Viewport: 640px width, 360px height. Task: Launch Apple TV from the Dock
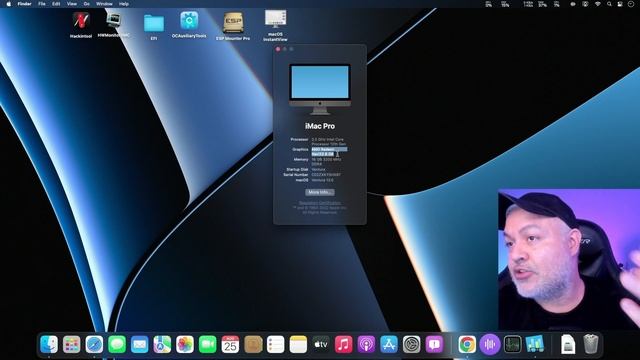pyautogui.click(x=321, y=344)
